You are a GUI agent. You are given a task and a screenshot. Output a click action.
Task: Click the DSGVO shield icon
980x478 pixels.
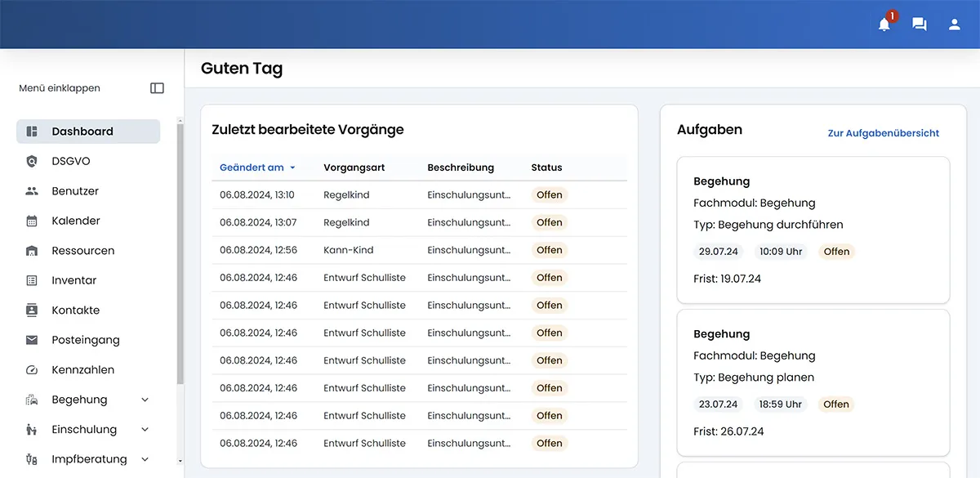click(x=32, y=161)
